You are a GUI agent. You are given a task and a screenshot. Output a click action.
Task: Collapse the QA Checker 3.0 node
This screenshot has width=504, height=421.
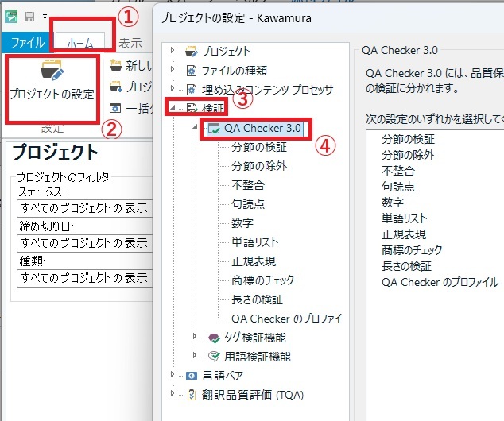[195, 127]
